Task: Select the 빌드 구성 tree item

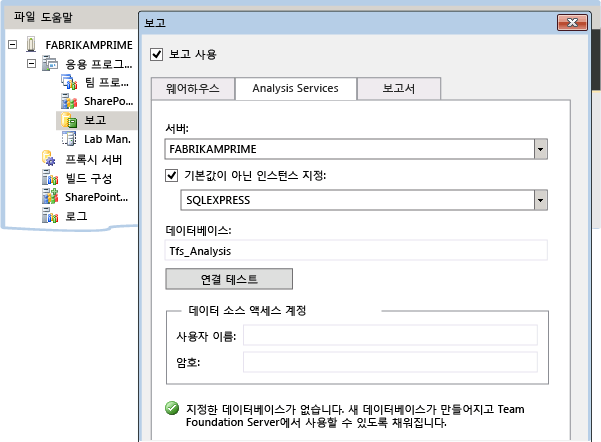Action: [x=89, y=178]
